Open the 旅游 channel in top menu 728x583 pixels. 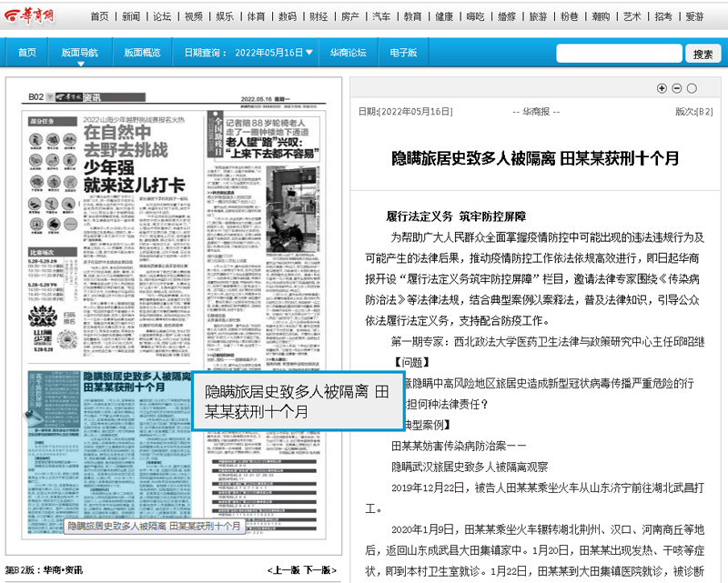pos(538,16)
